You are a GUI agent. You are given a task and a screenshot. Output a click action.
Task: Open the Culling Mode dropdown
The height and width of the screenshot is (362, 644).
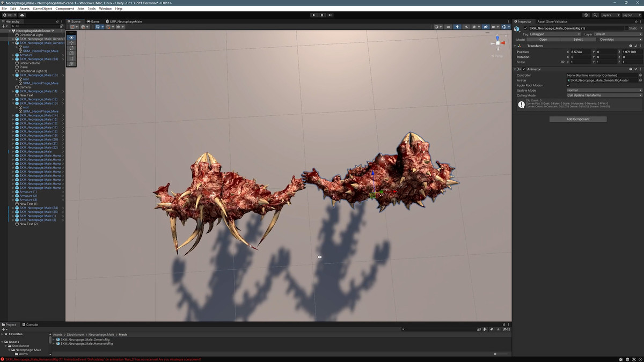604,95
